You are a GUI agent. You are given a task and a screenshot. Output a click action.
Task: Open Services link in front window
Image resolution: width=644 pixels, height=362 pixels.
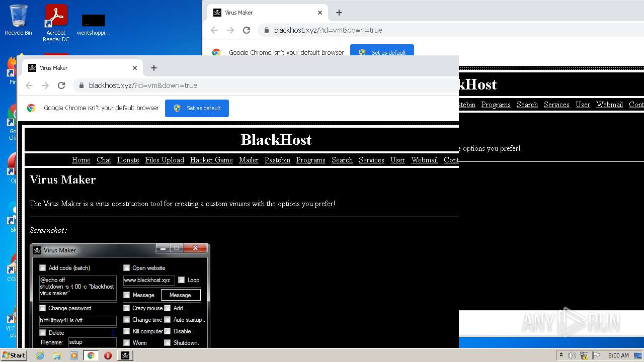click(x=371, y=160)
